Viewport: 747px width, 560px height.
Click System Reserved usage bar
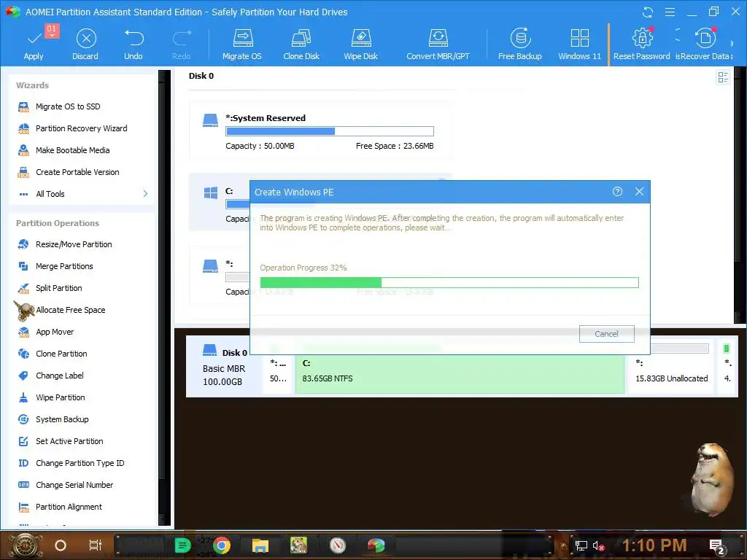pos(330,131)
